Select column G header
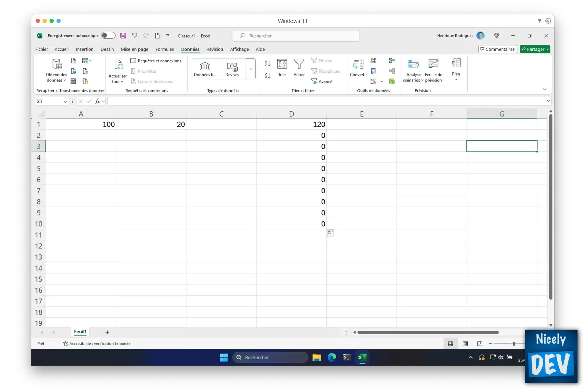Image resolution: width=586 pixels, height=392 pixels. tap(502, 114)
